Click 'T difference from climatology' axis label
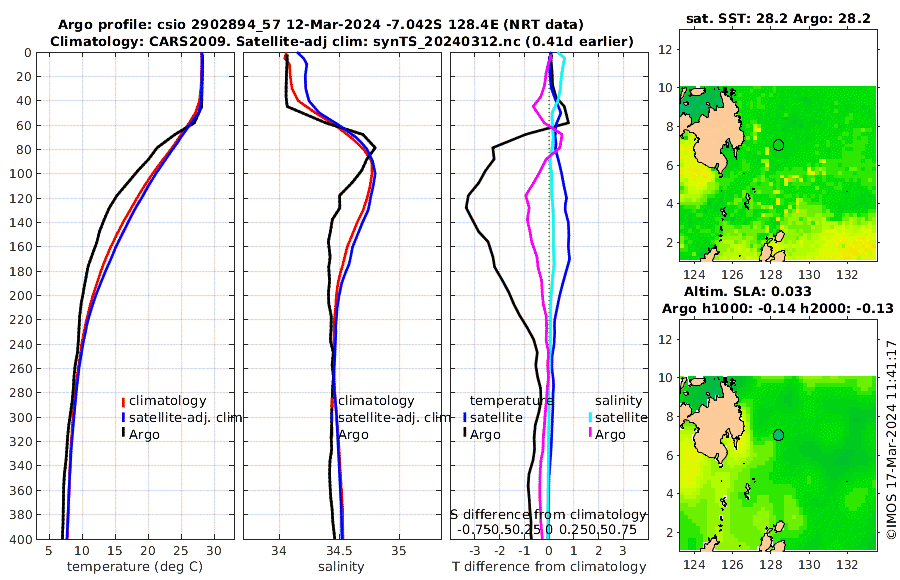 tap(549, 567)
